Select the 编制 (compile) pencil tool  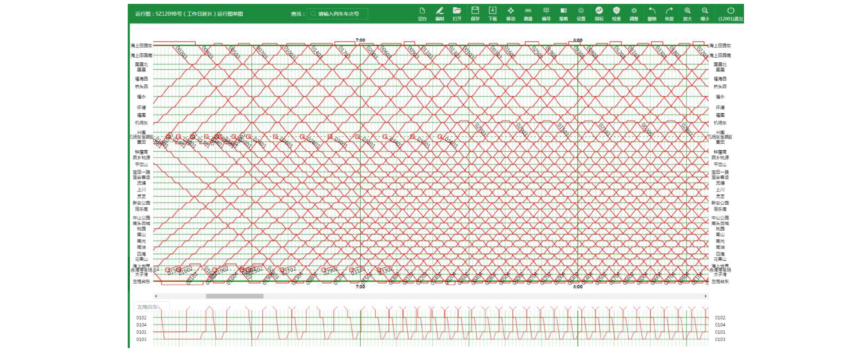[x=440, y=14]
